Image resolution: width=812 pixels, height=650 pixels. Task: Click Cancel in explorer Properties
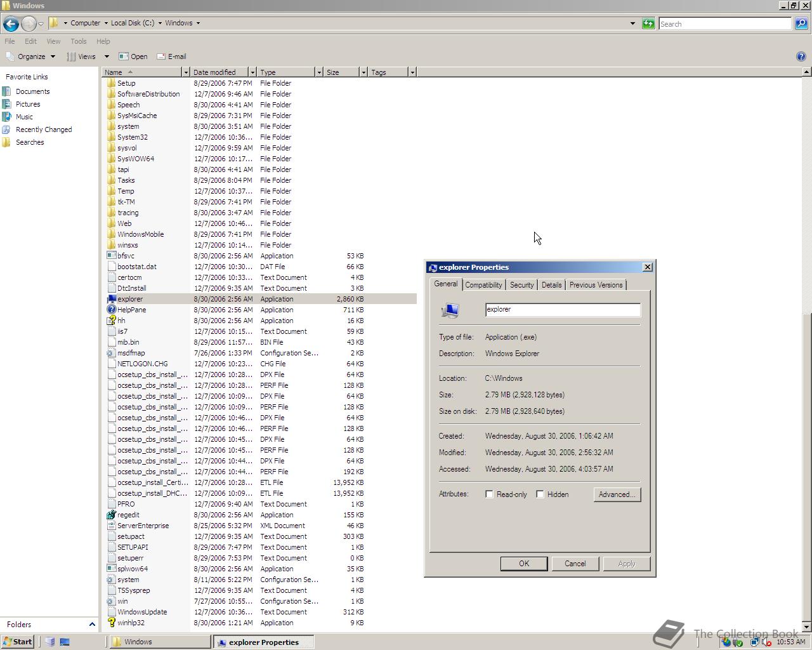point(575,564)
